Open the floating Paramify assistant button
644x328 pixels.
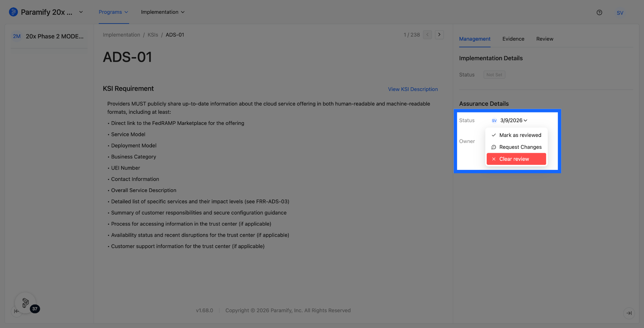tap(25, 303)
